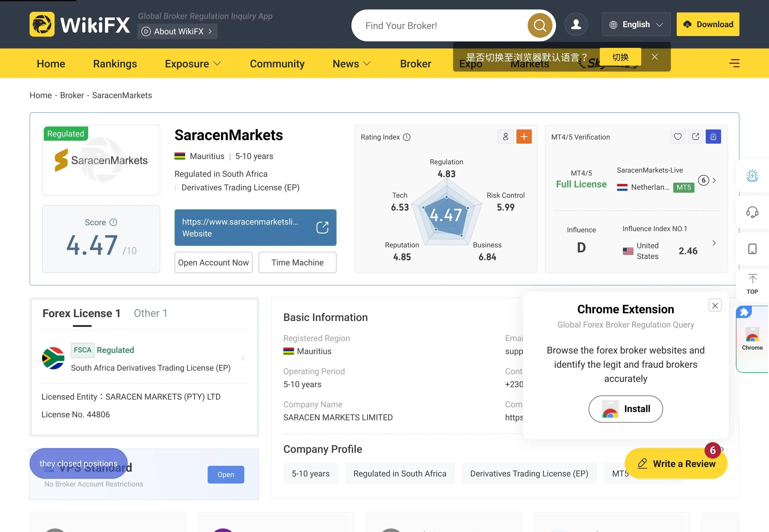Image resolution: width=769 pixels, height=532 pixels.
Task: Open the Rankings nav item
Action: [x=115, y=64]
